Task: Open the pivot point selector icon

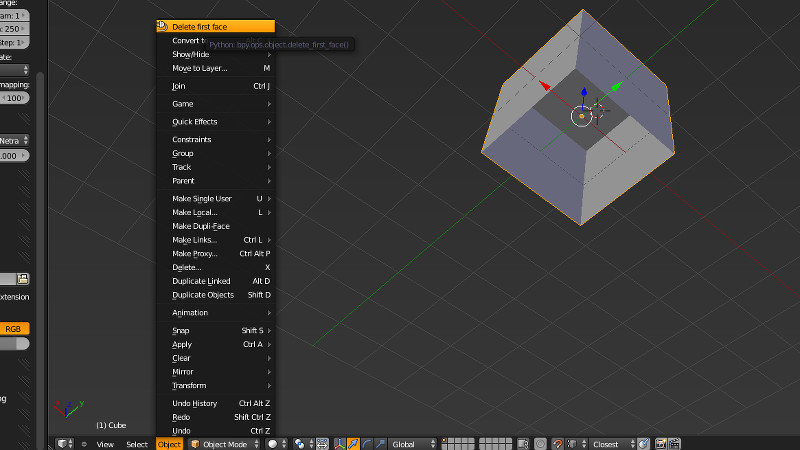Action: 303,444
